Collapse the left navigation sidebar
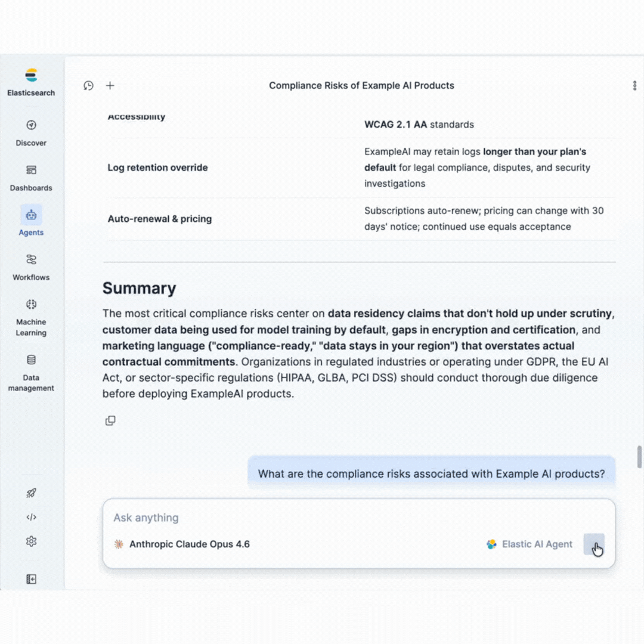Image resolution: width=644 pixels, height=644 pixels. (31, 578)
